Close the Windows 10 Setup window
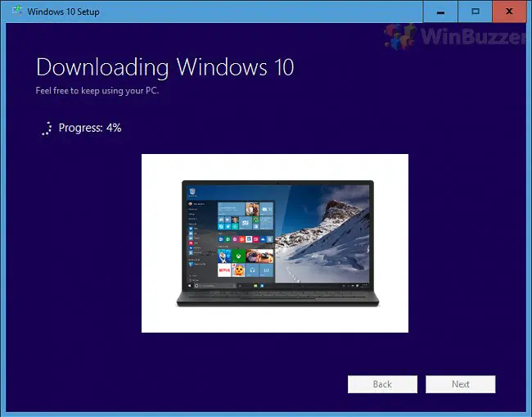Image resolution: width=532 pixels, height=417 pixels. point(509,11)
